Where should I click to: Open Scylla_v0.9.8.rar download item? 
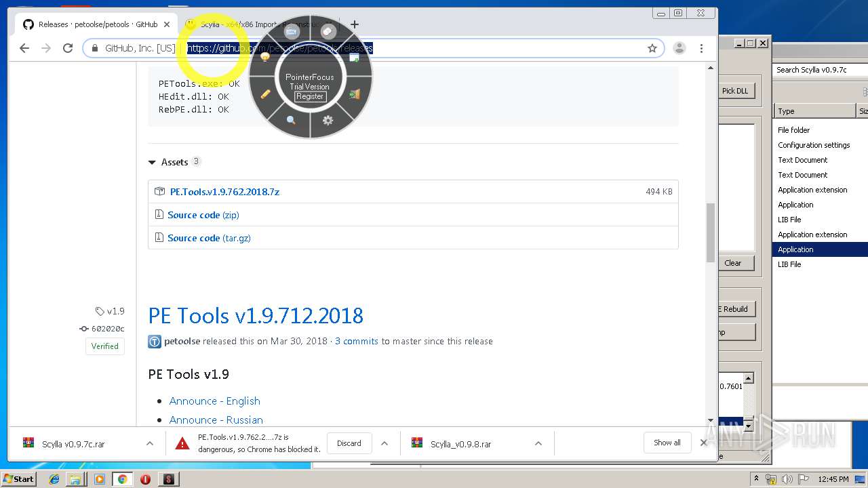click(x=461, y=444)
